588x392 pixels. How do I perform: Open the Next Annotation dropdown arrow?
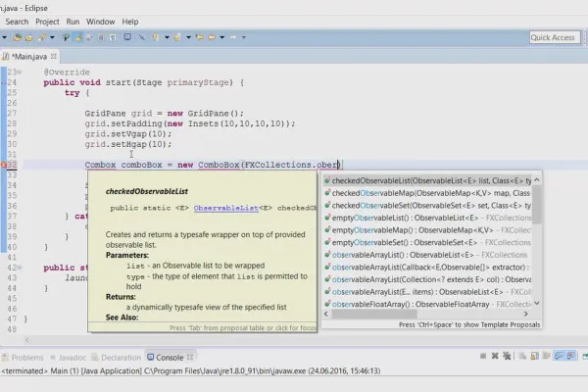167,37
